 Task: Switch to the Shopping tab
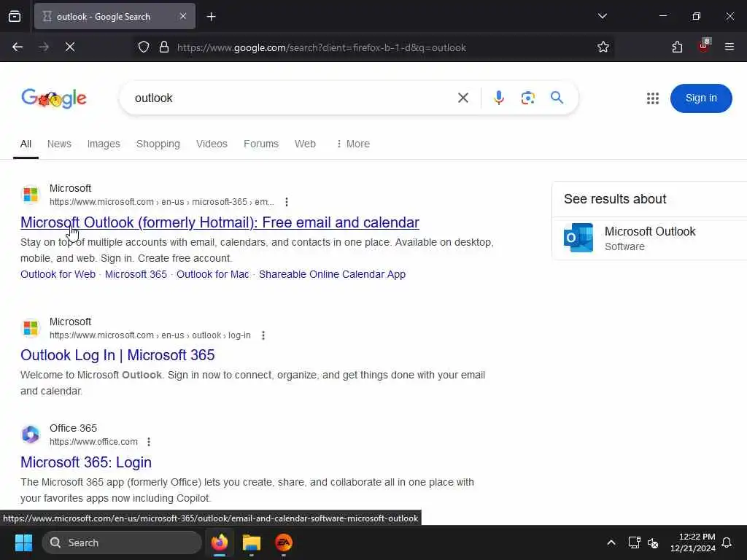coord(158,144)
